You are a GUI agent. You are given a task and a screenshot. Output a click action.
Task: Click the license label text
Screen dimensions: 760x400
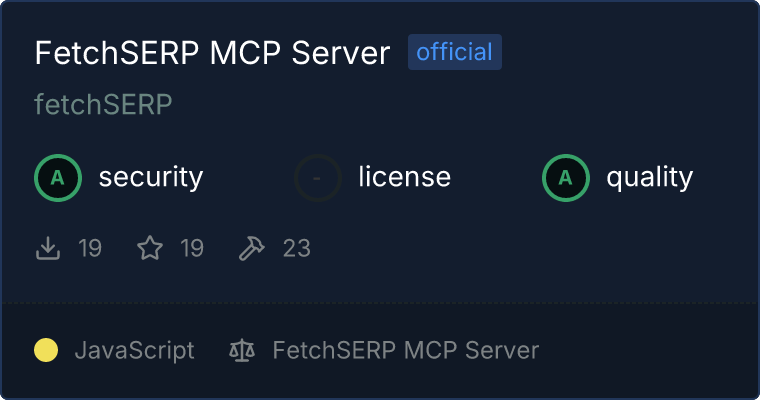point(405,176)
